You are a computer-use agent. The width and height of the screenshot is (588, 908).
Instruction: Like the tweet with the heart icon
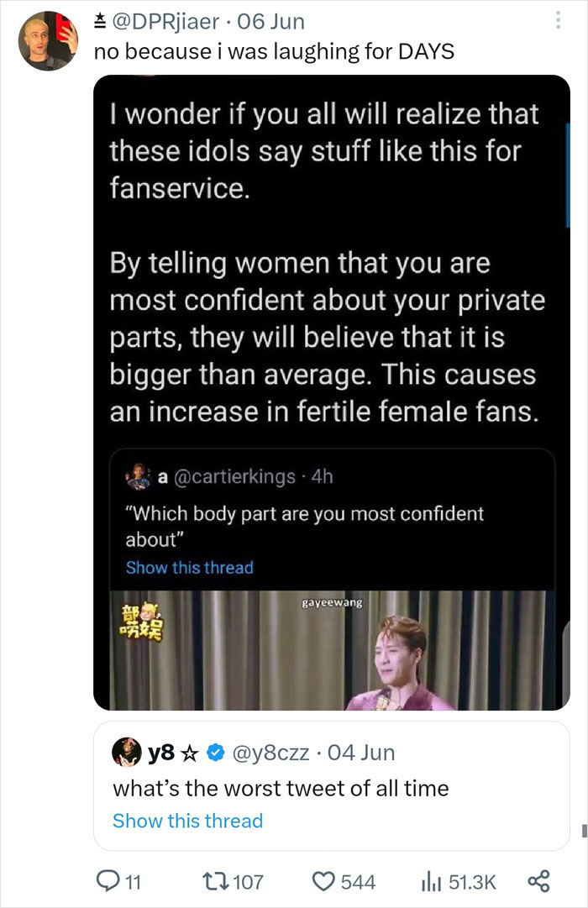pyautogui.click(x=323, y=880)
